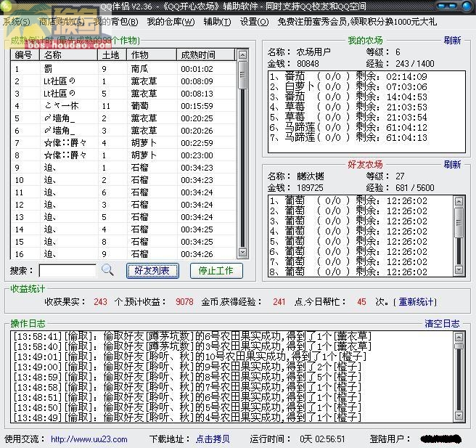Refresh the 我的农场 panel

click(x=452, y=41)
